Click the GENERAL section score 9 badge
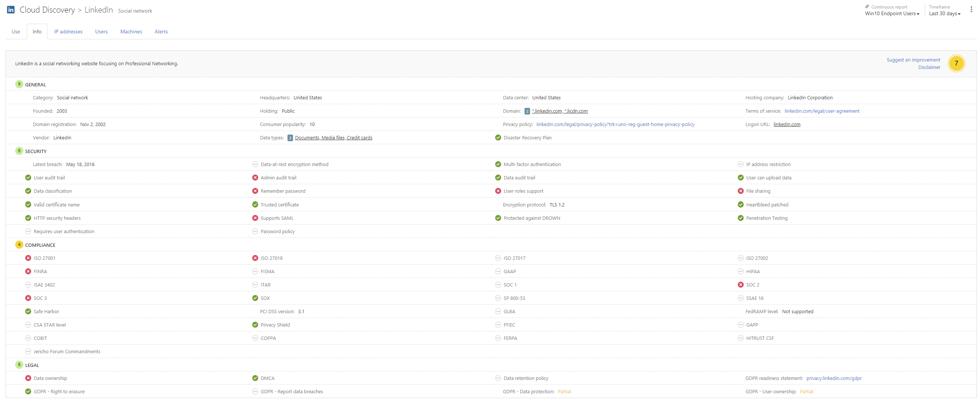The width and height of the screenshot is (980, 404). [x=19, y=85]
